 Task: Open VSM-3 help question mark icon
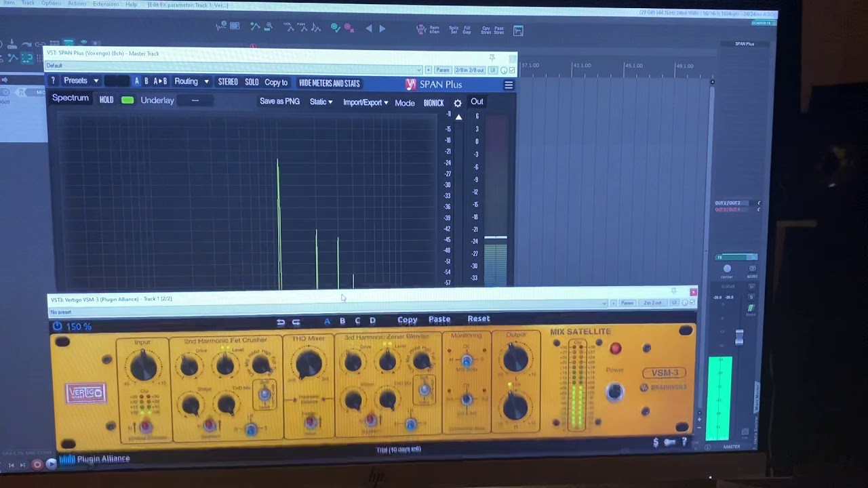tap(684, 443)
